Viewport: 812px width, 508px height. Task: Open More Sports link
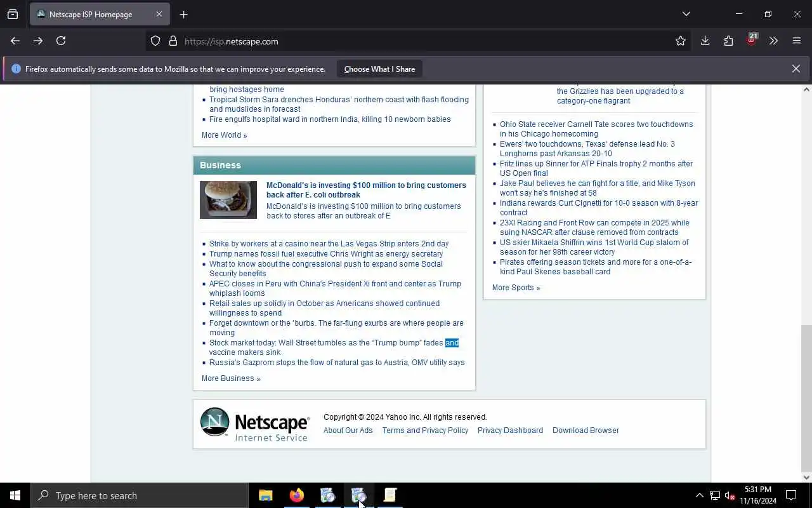516,288
